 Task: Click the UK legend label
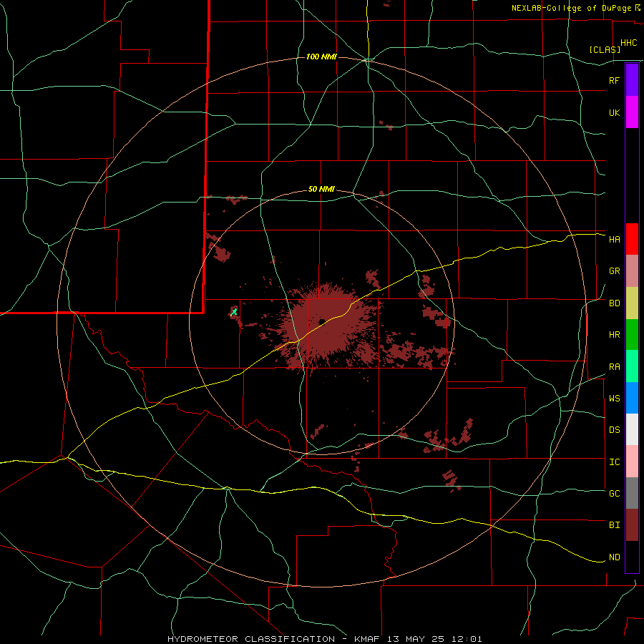614,112
